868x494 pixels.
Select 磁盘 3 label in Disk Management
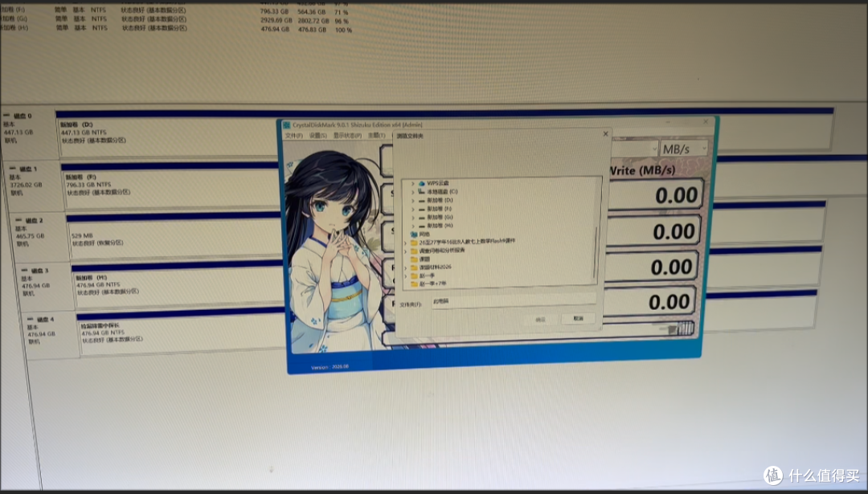click(39, 271)
